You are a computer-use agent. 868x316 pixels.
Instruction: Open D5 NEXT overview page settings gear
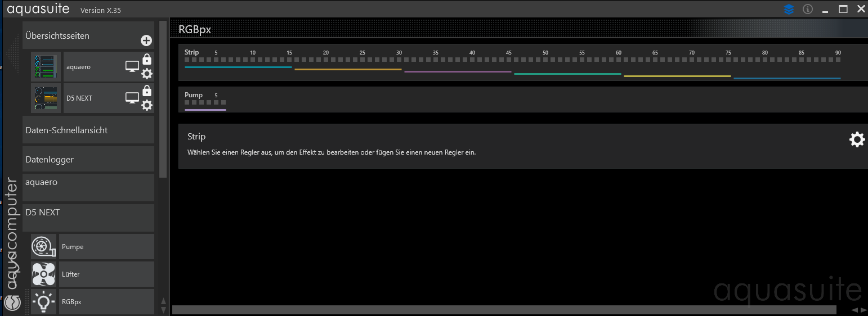click(x=147, y=105)
